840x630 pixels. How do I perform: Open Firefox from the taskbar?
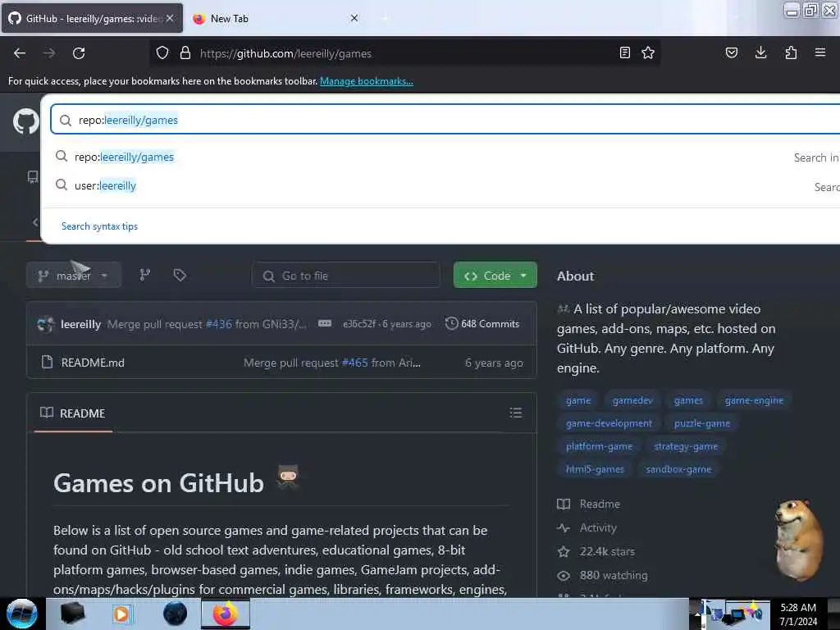click(226, 614)
